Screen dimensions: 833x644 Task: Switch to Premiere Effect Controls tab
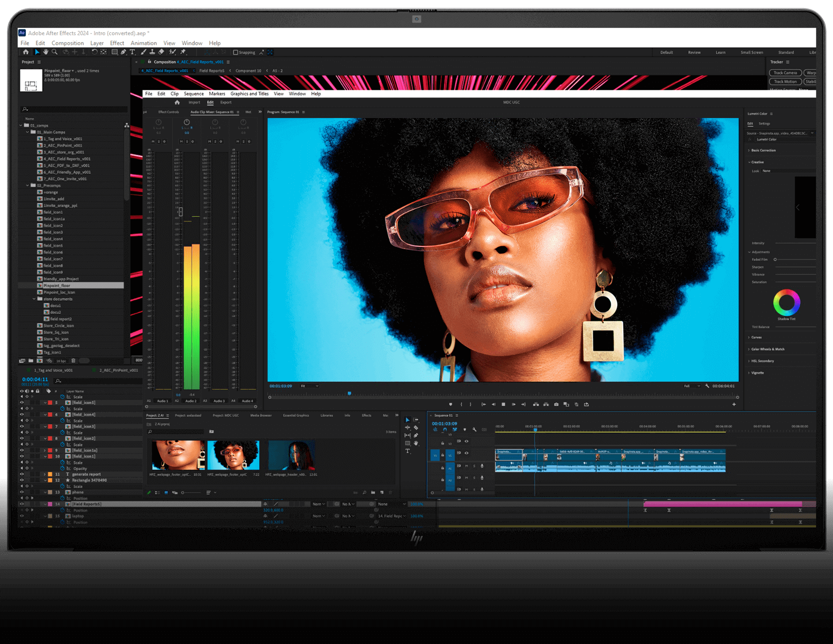168,112
